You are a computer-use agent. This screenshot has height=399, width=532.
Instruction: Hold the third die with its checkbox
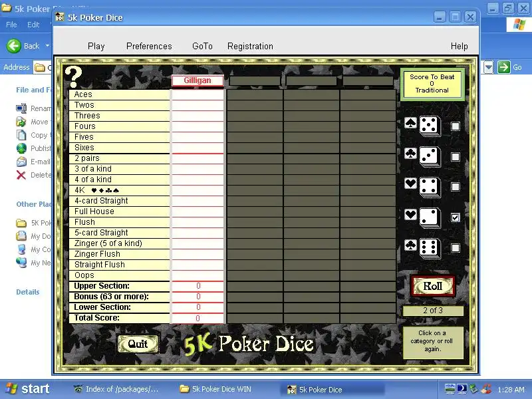click(456, 187)
